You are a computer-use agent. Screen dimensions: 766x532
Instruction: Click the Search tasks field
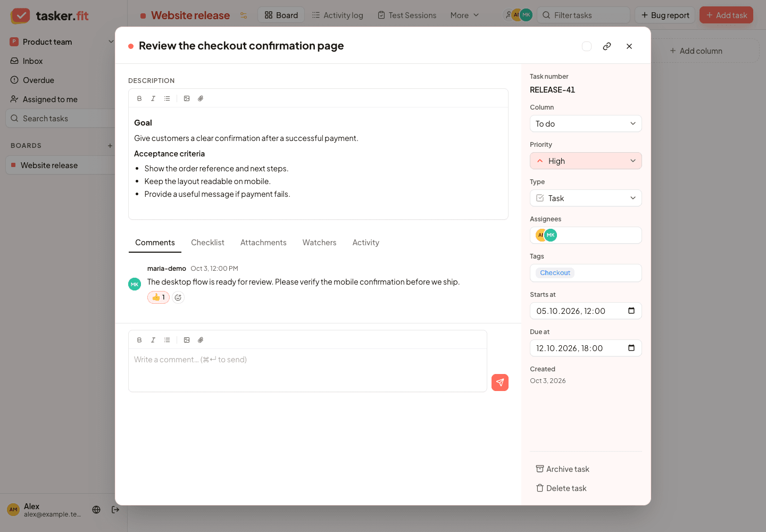60,119
